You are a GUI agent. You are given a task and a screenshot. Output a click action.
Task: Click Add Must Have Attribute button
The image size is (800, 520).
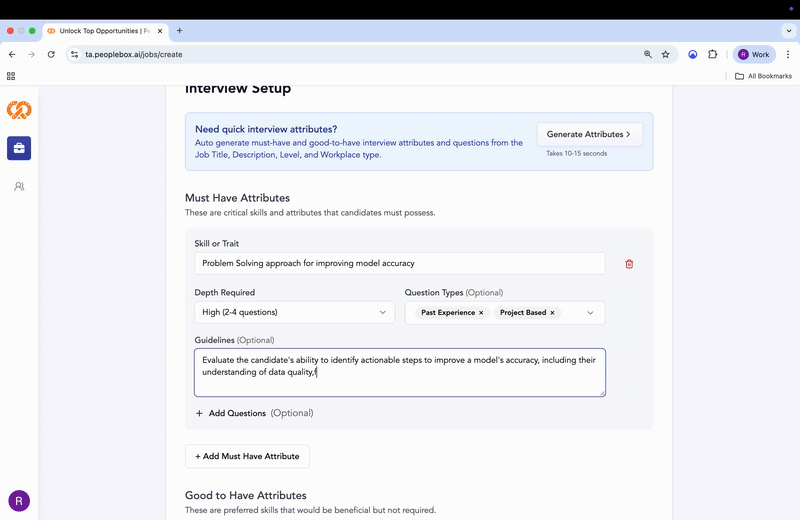pos(247,456)
